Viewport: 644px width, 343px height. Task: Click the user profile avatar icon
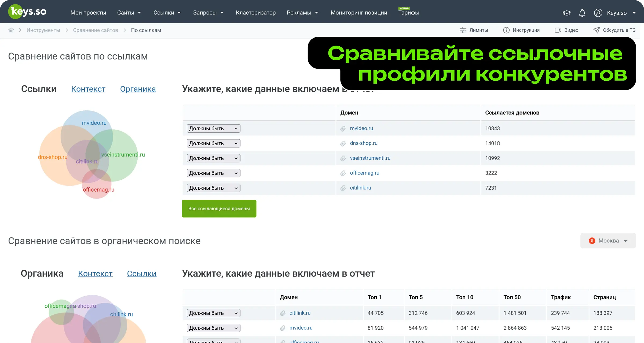pyautogui.click(x=598, y=13)
